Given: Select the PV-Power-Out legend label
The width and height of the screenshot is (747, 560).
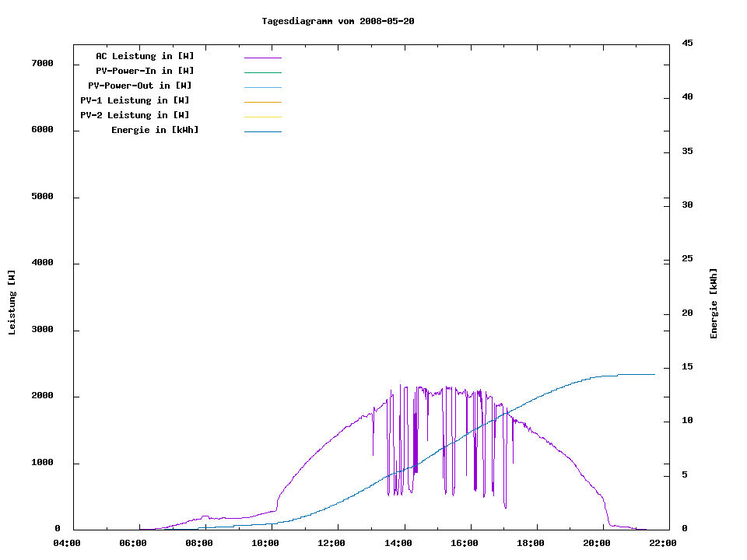Looking at the screenshot, I should [141, 86].
